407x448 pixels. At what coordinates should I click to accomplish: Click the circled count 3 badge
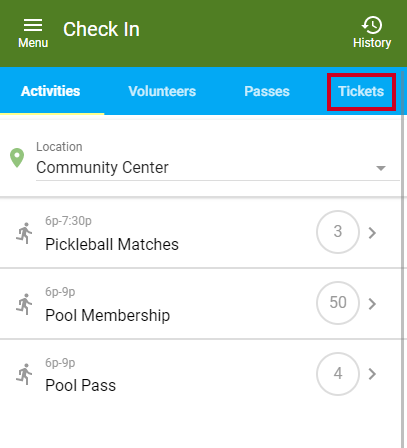click(338, 232)
